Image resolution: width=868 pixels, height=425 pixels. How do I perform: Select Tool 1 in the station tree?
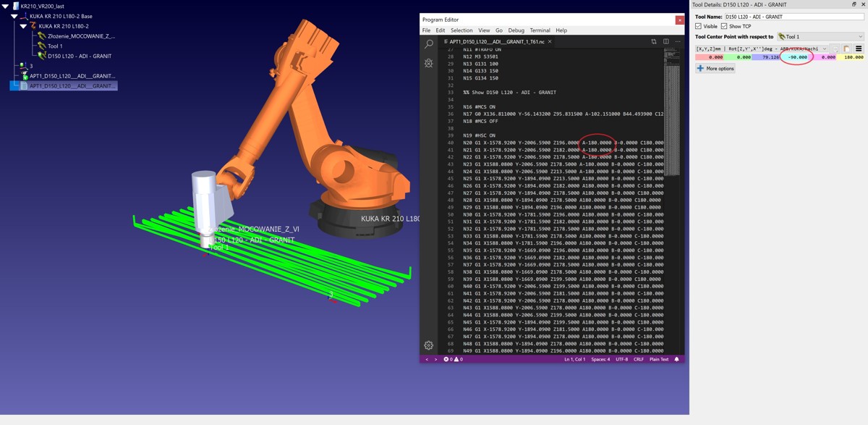point(55,46)
